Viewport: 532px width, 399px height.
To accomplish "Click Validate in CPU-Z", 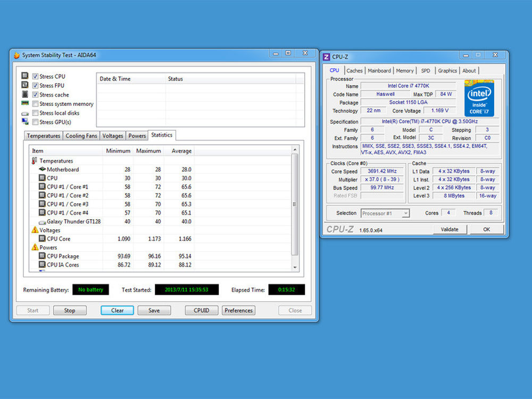I will point(450,229).
